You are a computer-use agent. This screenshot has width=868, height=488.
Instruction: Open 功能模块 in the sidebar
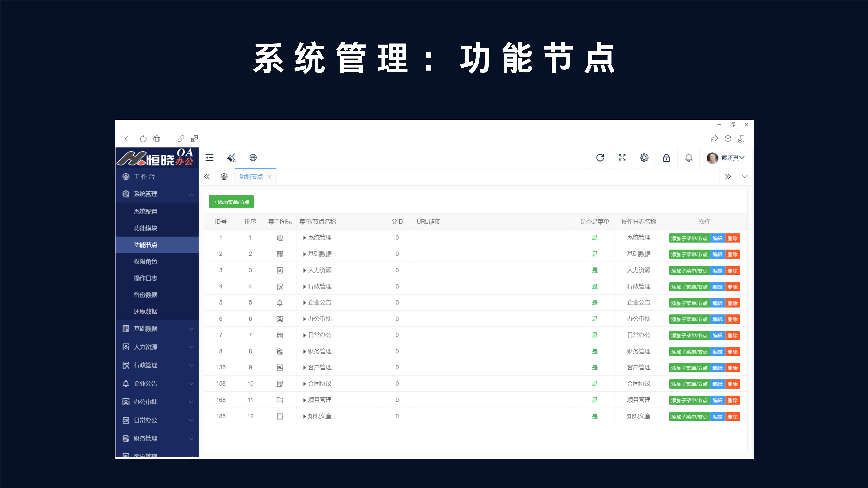click(x=157, y=228)
